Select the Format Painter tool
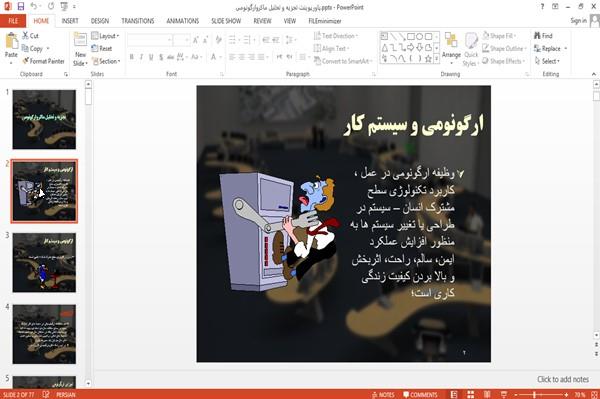 point(43,61)
